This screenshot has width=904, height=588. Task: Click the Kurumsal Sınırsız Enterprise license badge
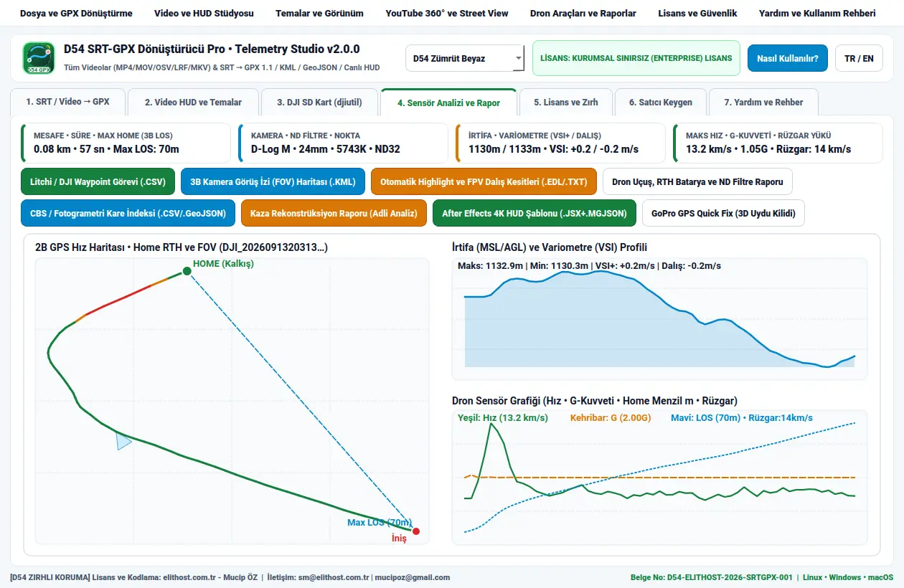(x=636, y=58)
